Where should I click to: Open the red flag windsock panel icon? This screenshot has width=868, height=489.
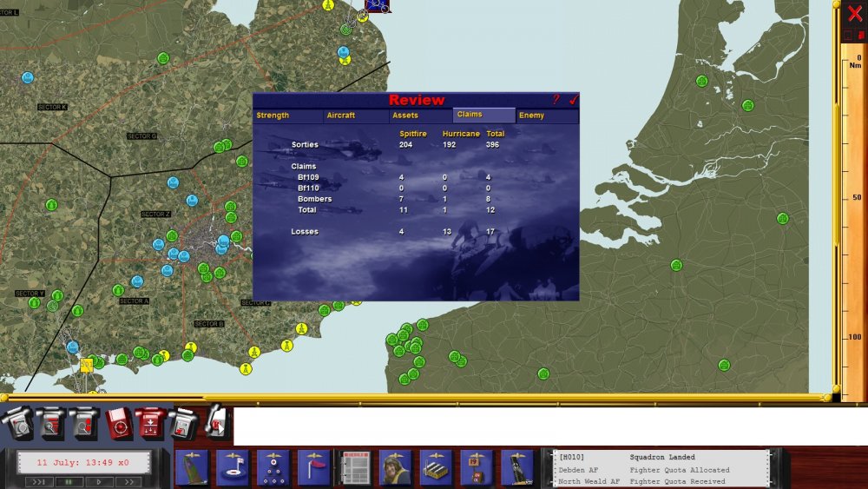[314, 468]
